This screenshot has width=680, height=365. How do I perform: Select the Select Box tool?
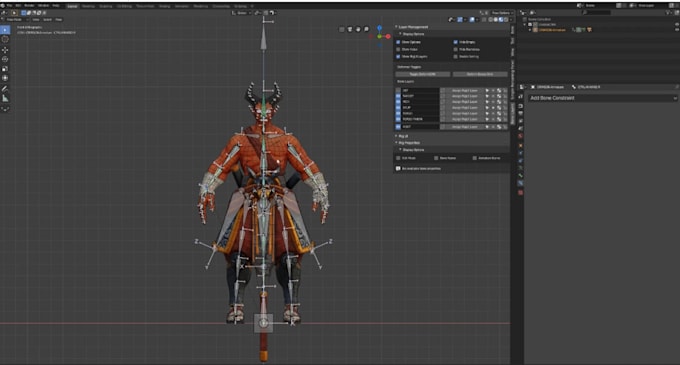point(5,30)
